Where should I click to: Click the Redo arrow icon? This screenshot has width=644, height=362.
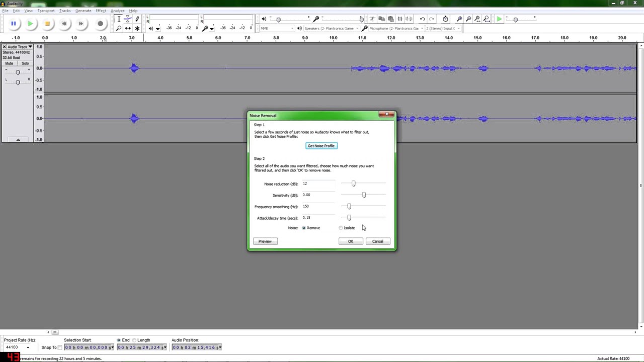pyautogui.click(x=431, y=19)
